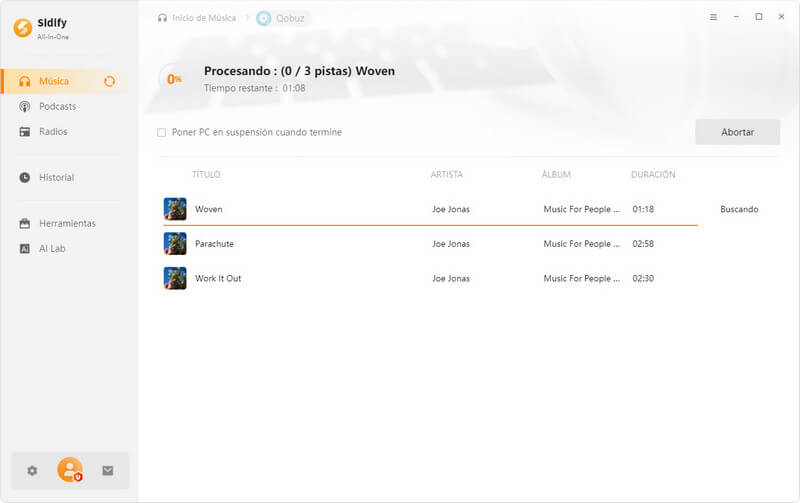Select the Work It Out track title
The height and width of the screenshot is (503, 800).
click(x=218, y=279)
